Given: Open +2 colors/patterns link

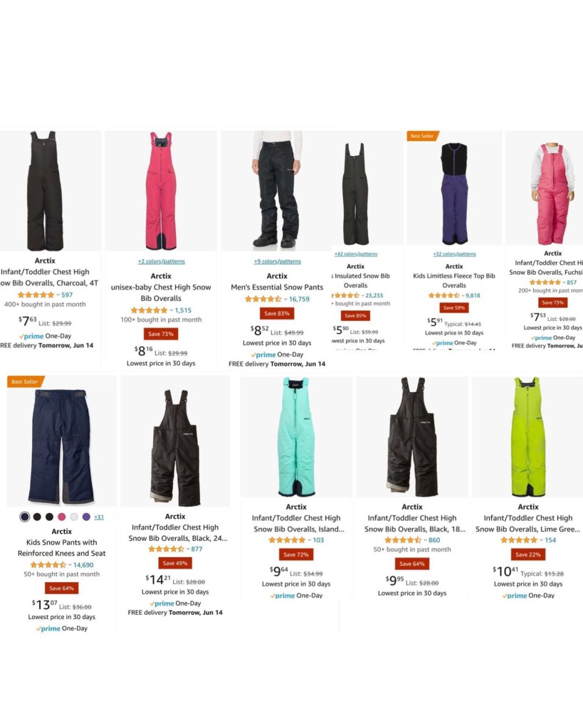Looking at the screenshot, I should [x=161, y=261].
